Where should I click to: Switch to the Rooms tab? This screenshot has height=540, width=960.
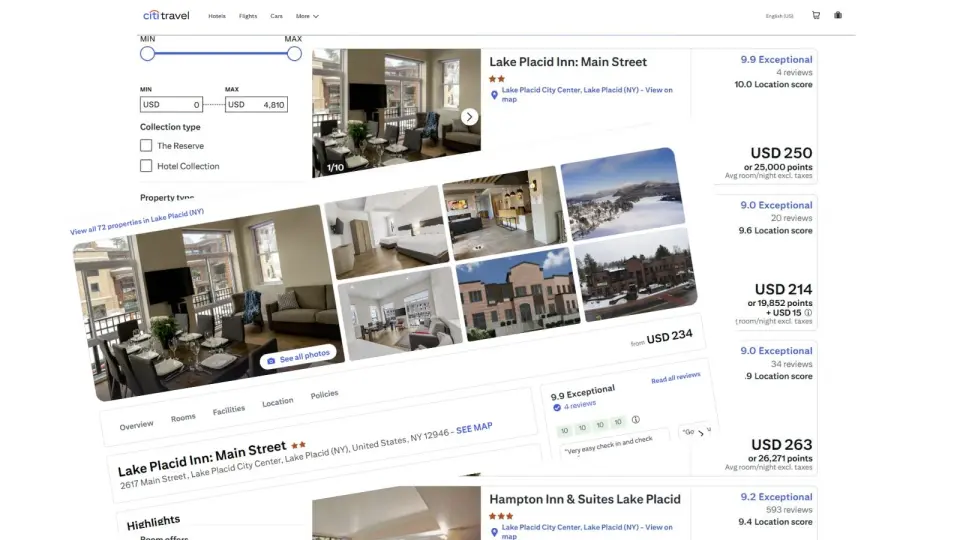click(x=183, y=418)
